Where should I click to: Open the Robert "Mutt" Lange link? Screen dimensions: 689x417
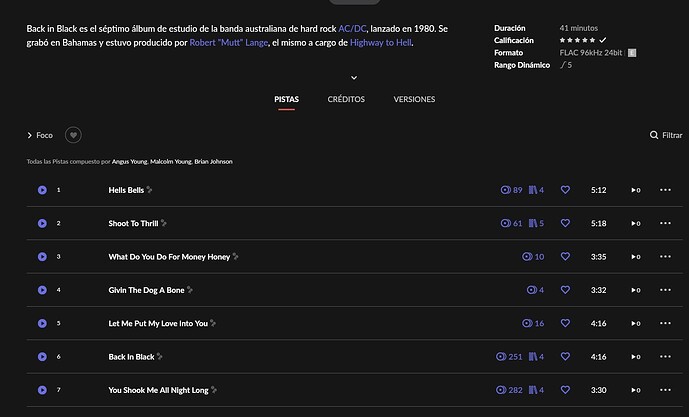[228, 43]
